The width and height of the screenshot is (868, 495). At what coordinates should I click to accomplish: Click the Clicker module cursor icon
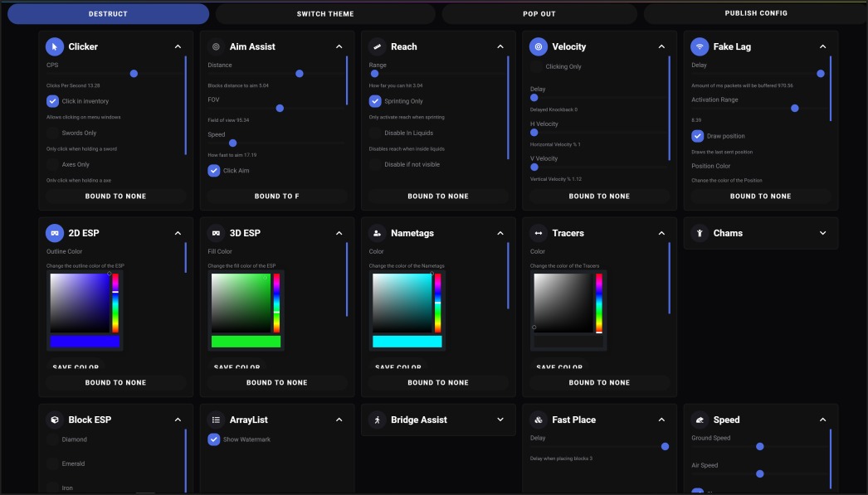pyautogui.click(x=55, y=47)
